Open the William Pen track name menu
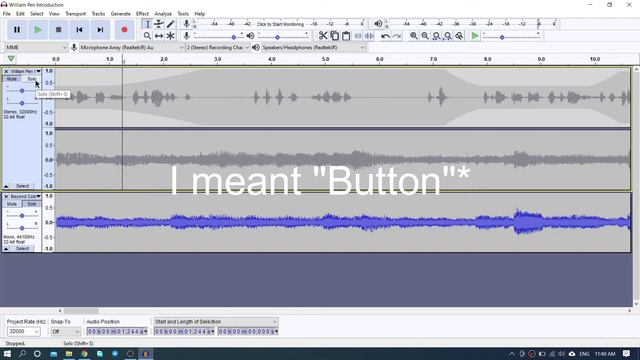This screenshot has height=360, width=640. pos(25,71)
